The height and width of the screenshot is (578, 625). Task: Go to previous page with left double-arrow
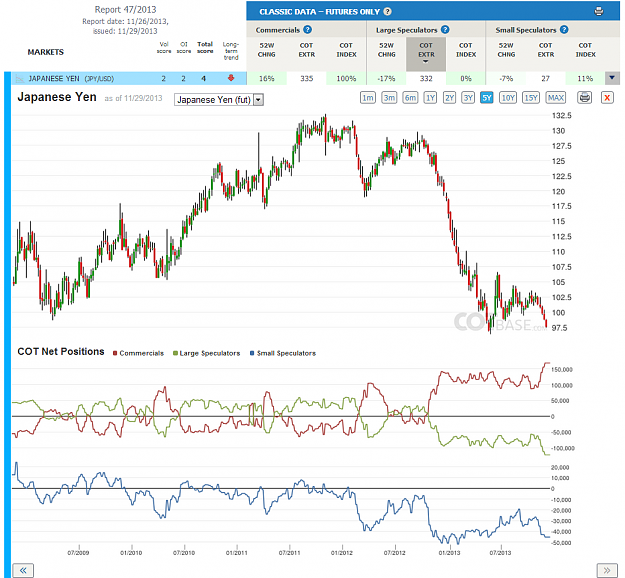[x=23, y=570]
